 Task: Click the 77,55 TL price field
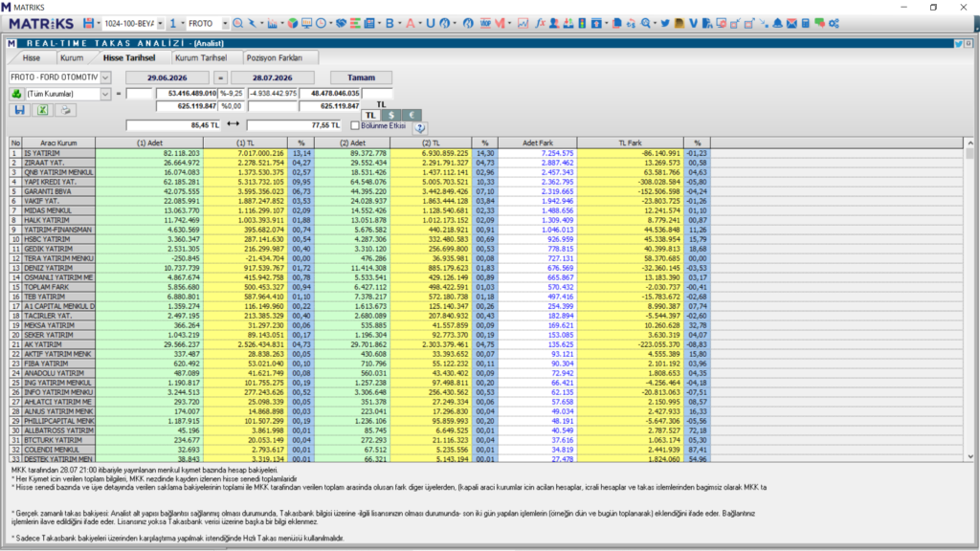point(294,125)
